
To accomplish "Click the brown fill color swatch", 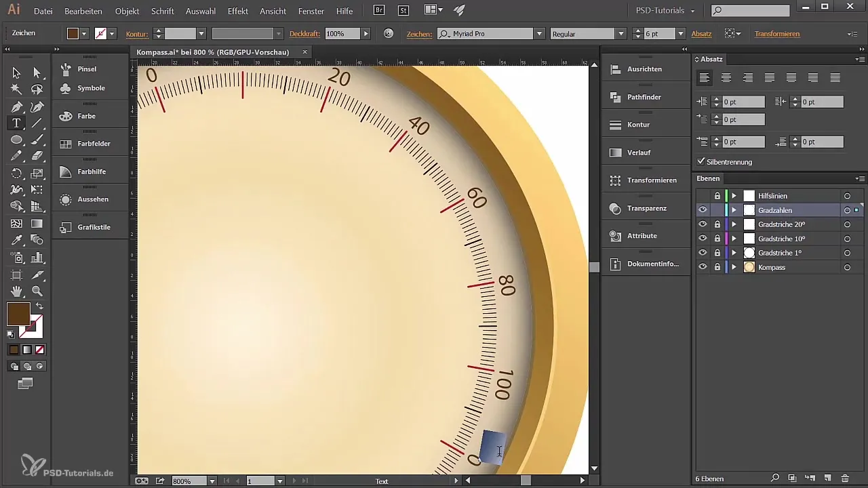I will [x=18, y=314].
